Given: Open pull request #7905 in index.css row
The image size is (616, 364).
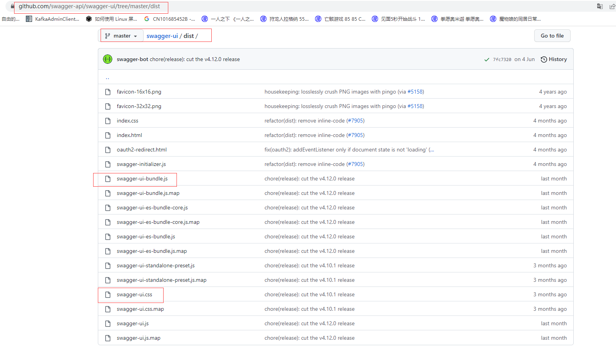Looking at the screenshot, I should pyautogui.click(x=355, y=121).
